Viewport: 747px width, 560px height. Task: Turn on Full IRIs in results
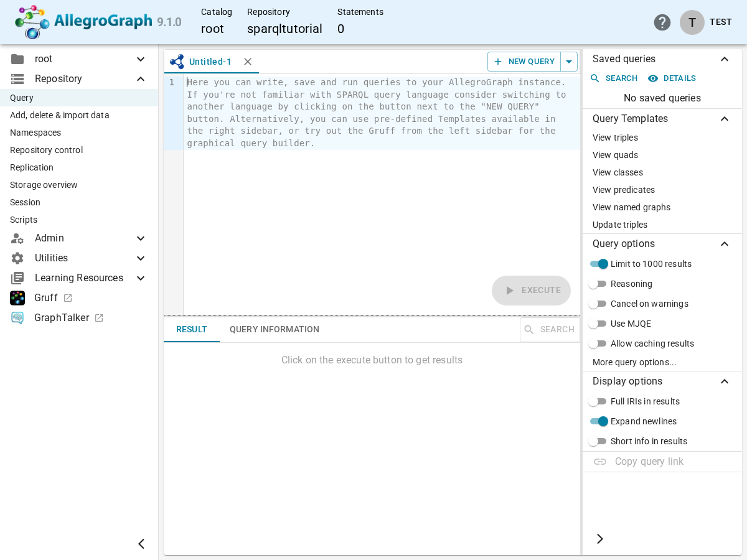click(x=598, y=401)
